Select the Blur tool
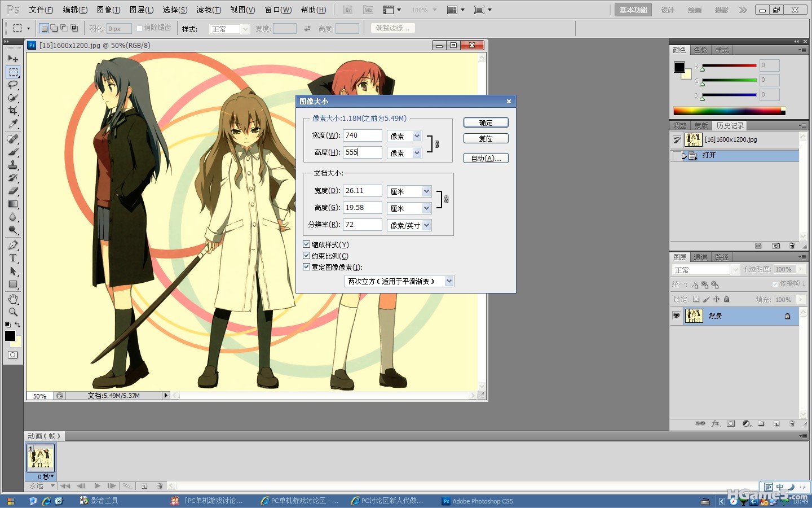This screenshot has height=508, width=812. [x=13, y=217]
